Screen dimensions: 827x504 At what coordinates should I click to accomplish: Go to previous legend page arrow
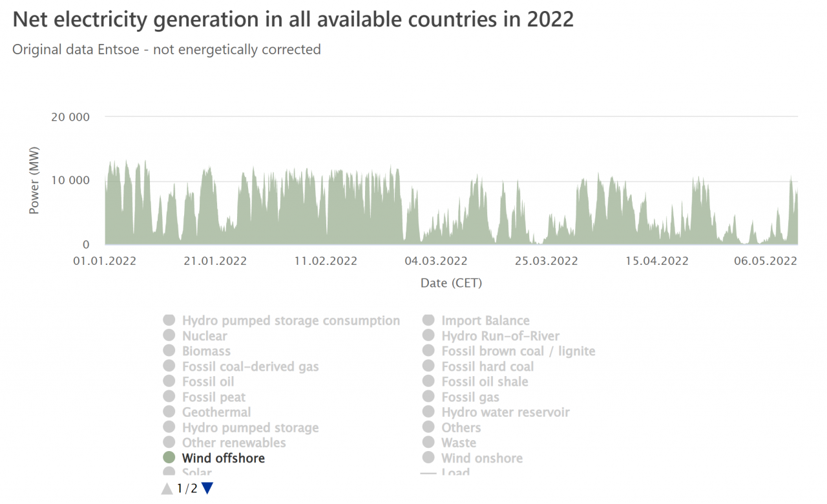click(x=167, y=488)
